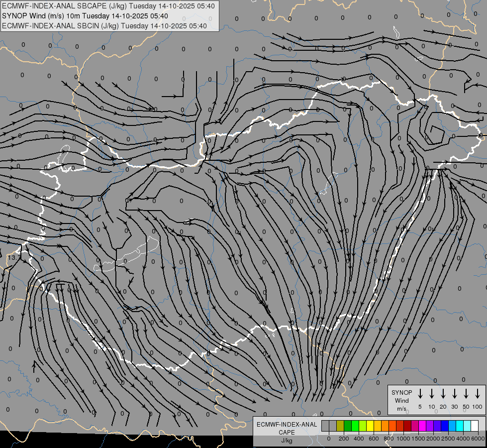Select the 10 m/s wind arrow symbol
This screenshot has height=448, width=487.
tap(432, 394)
